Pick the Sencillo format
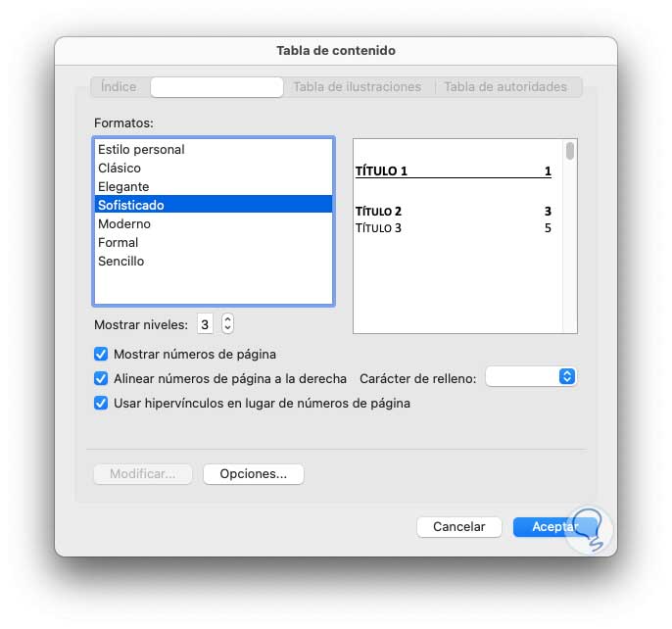Viewport: 672px width, 629px height. click(x=121, y=262)
